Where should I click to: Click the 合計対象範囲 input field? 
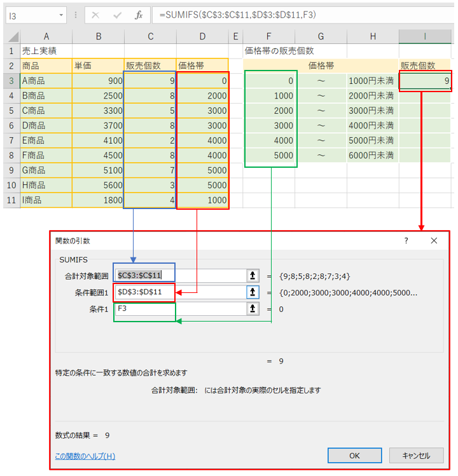point(181,275)
